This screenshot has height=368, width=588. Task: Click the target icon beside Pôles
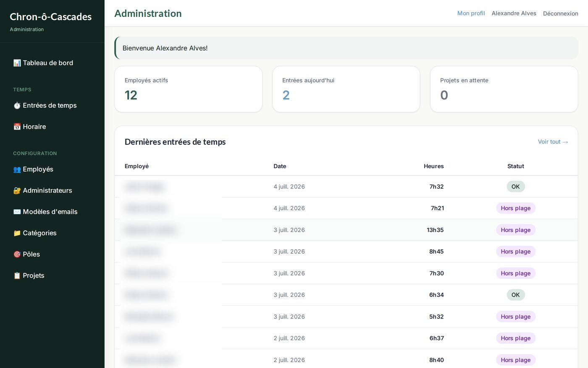pyautogui.click(x=17, y=254)
